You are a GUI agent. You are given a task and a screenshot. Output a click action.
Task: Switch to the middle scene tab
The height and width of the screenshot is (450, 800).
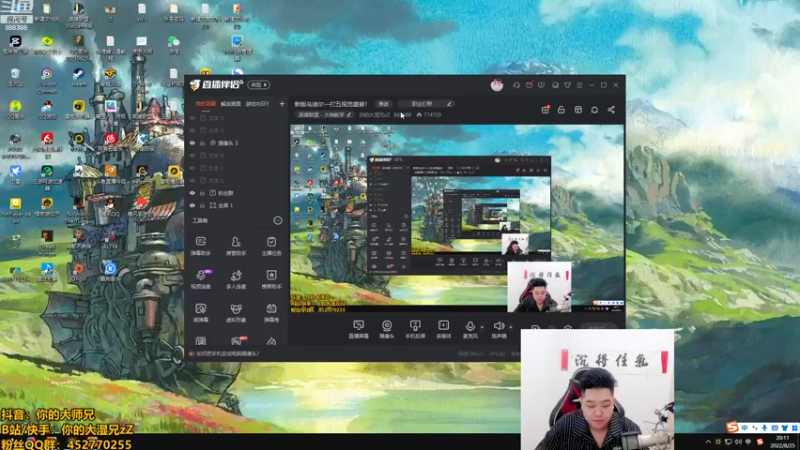point(231,104)
